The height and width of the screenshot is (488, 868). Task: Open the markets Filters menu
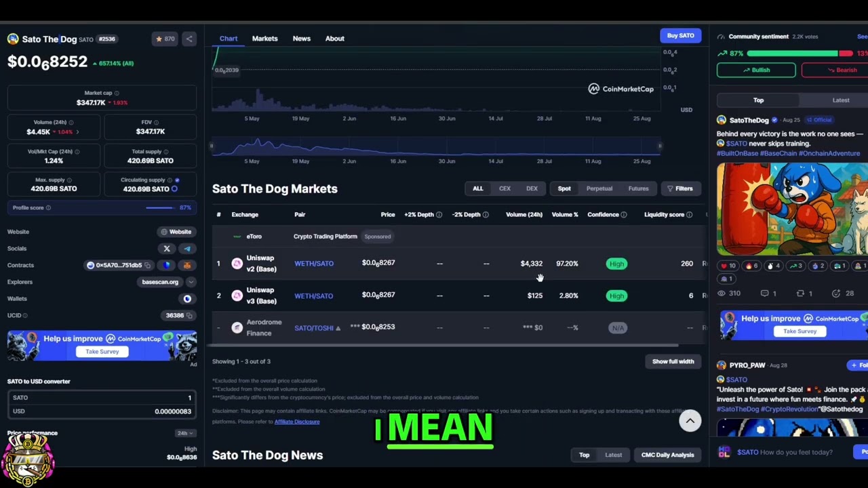679,189
